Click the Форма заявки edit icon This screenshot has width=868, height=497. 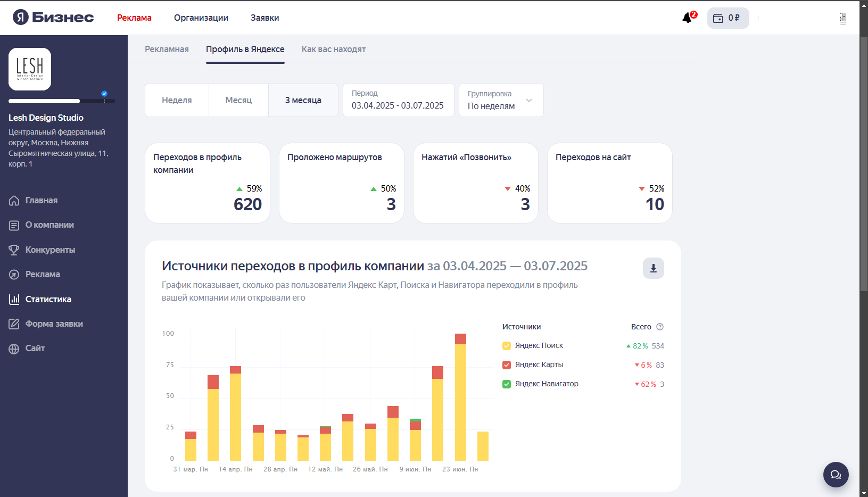click(x=14, y=324)
